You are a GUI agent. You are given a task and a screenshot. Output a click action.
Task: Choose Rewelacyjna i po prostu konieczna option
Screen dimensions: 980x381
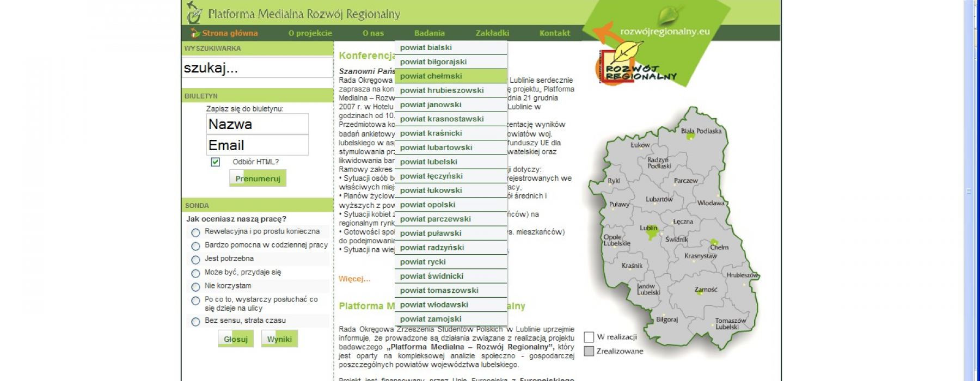click(195, 233)
